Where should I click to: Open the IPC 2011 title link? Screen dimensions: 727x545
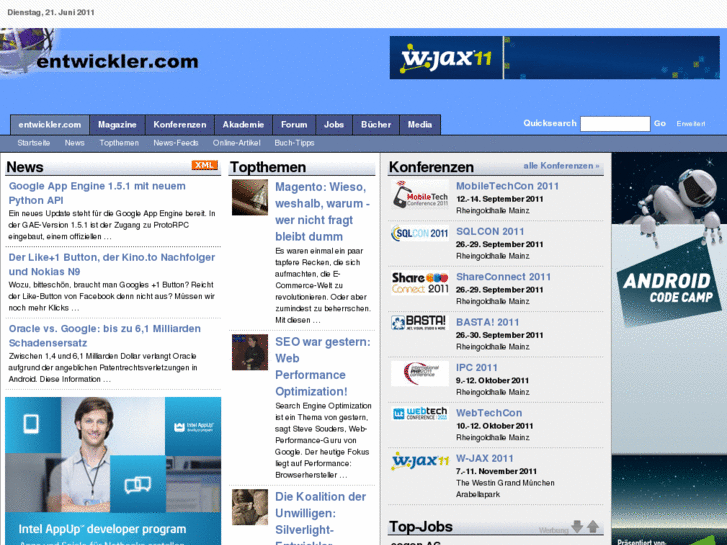click(x=477, y=368)
